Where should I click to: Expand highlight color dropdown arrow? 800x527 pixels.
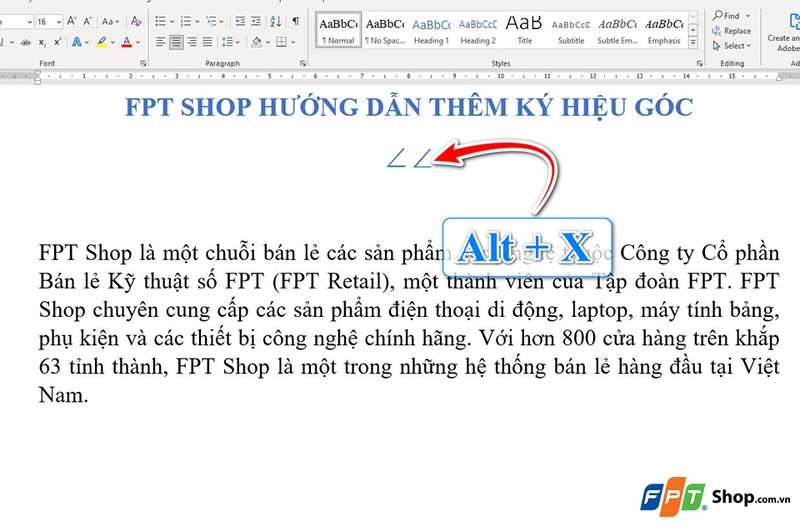pos(113,42)
